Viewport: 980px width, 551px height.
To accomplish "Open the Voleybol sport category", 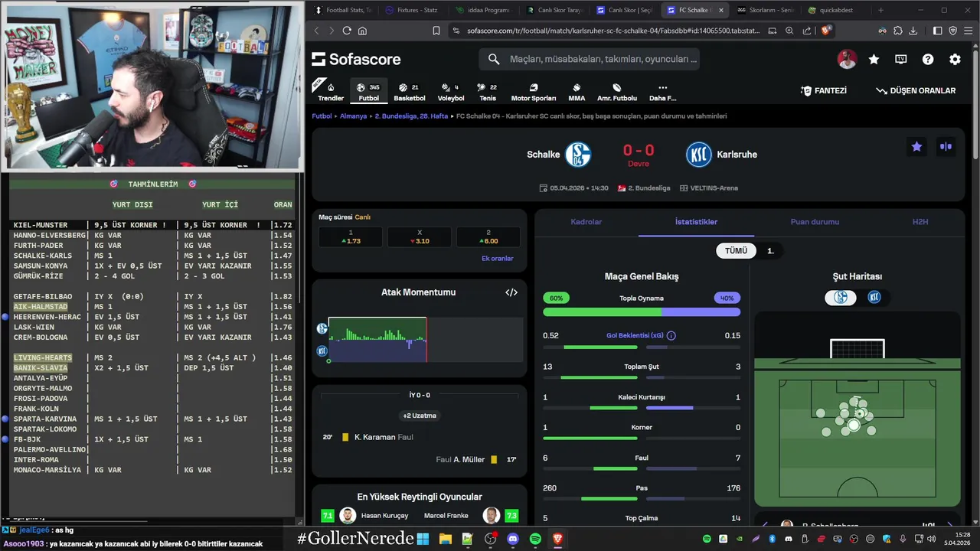I will pyautogui.click(x=450, y=92).
